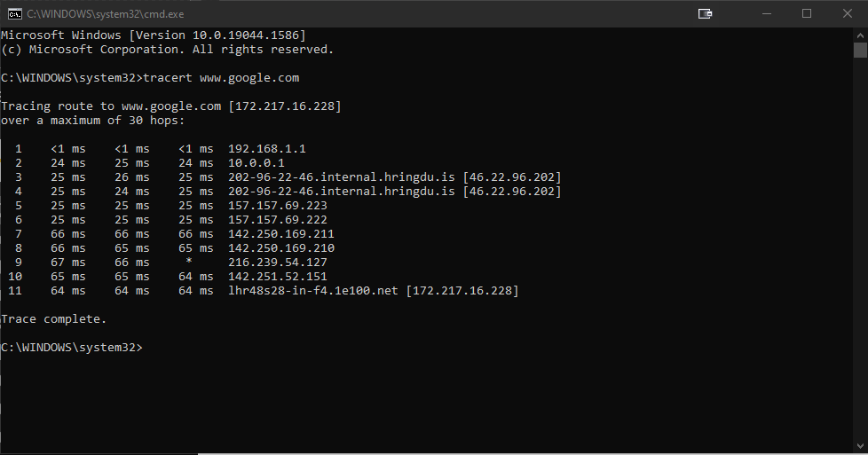This screenshot has width=868, height=455.
Task: Click hop 7 address 142.250.169.211
Action: 281,233
